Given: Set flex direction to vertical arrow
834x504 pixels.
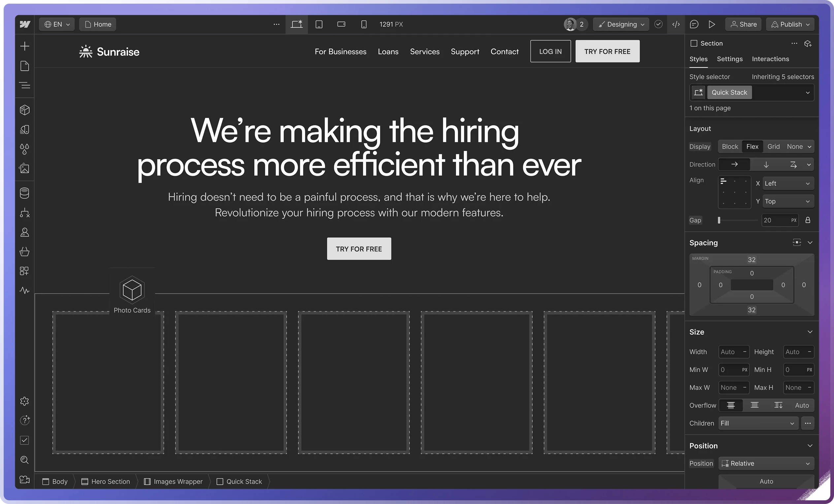Looking at the screenshot, I should point(766,164).
